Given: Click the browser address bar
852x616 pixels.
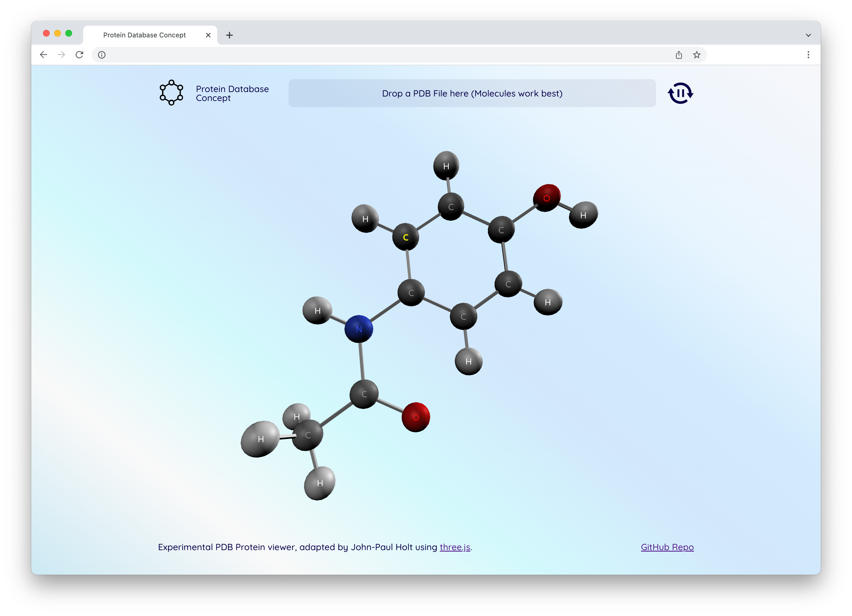Looking at the screenshot, I should pyautogui.click(x=376, y=55).
